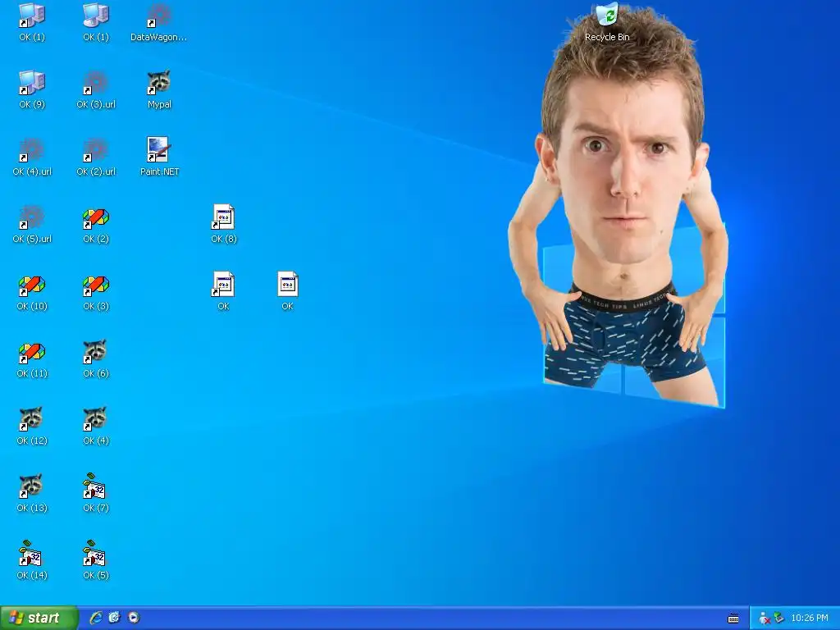Image resolution: width=840 pixels, height=630 pixels.
Task: Select the OK file icon without shortcut arrow
Action: (288, 291)
